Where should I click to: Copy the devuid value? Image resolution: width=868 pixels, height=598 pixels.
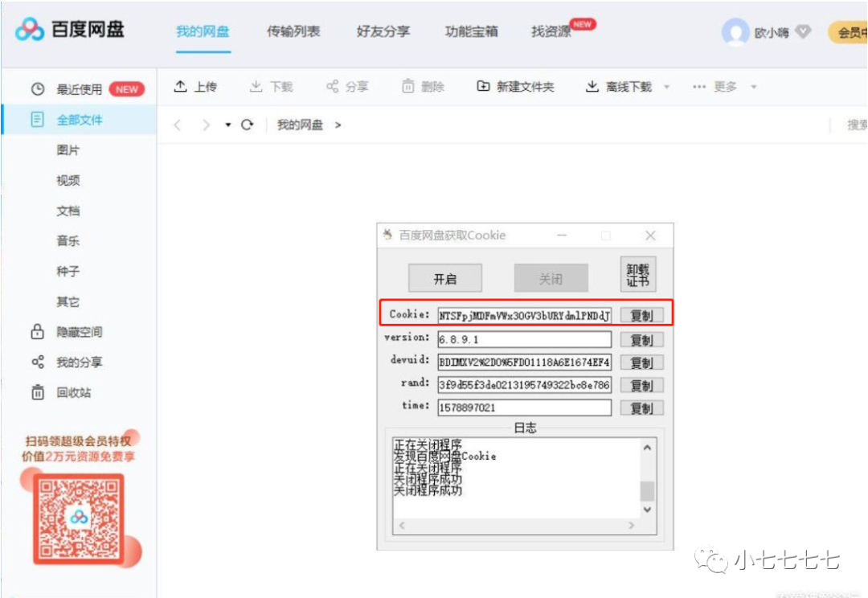click(x=641, y=362)
